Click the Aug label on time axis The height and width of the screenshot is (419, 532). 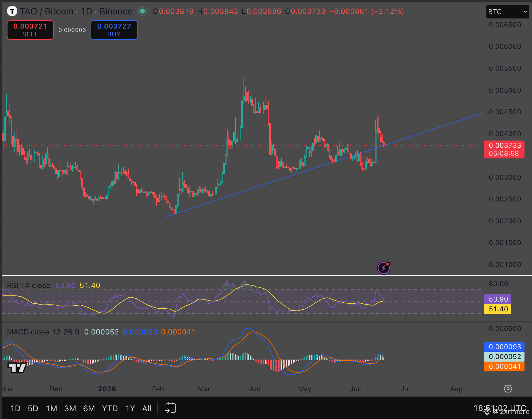point(456,389)
